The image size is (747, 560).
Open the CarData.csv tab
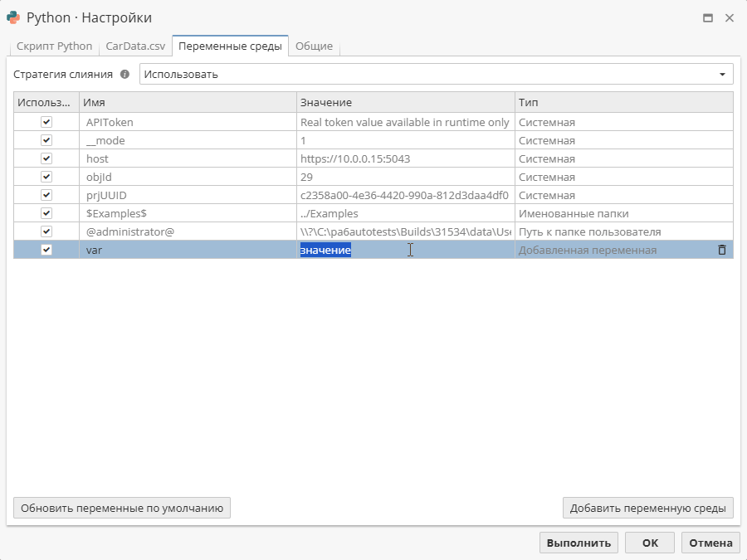coord(135,46)
